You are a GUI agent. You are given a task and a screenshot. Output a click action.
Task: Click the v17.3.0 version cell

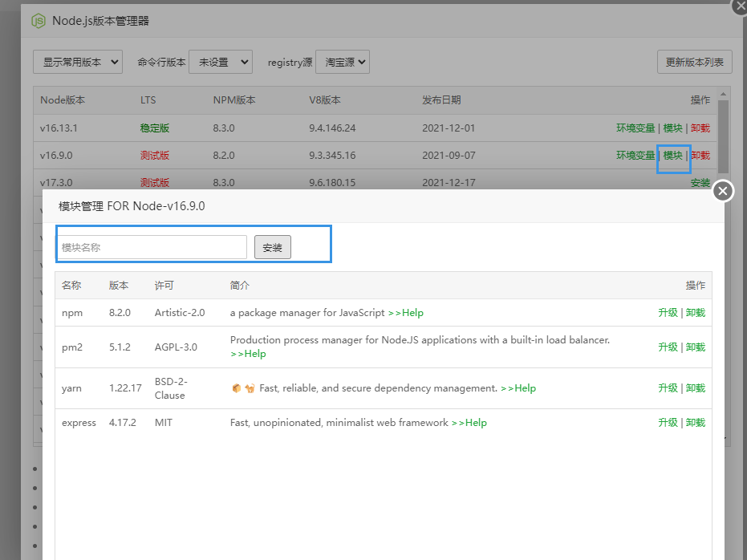click(56, 183)
